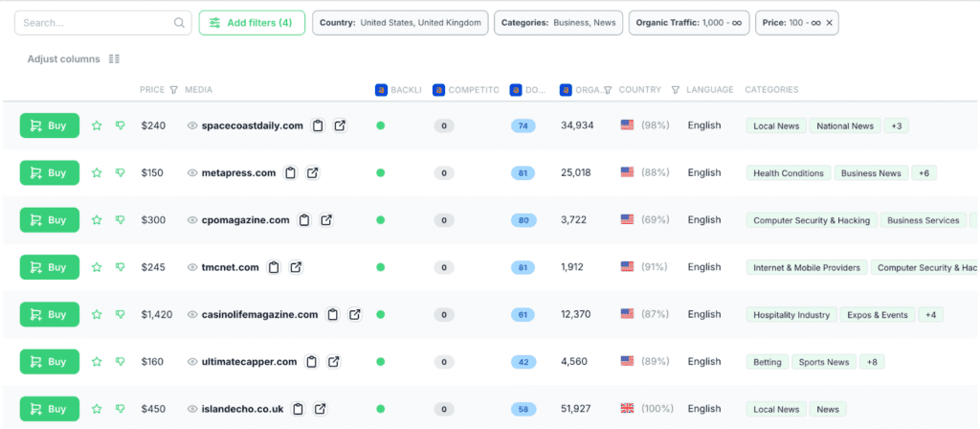Image resolution: width=980 pixels, height=429 pixels.
Task: Expand the +8 categories for ultimatecapper.com
Action: 872,362
